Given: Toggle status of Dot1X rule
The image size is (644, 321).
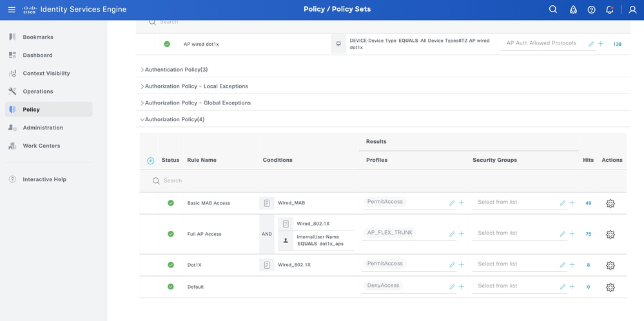Looking at the screenshot, I should [x=170, y=265].
